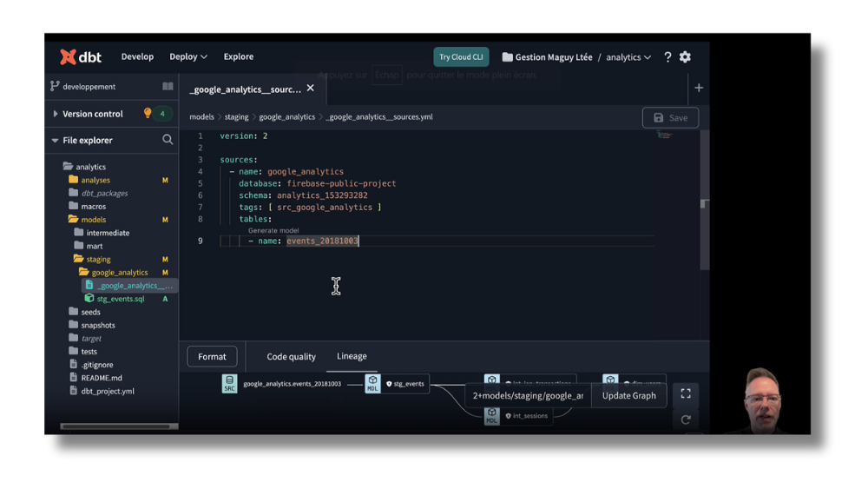Screen dimensions: 868x489
Task: Expand the Version control section
Action: click(93, 114)
